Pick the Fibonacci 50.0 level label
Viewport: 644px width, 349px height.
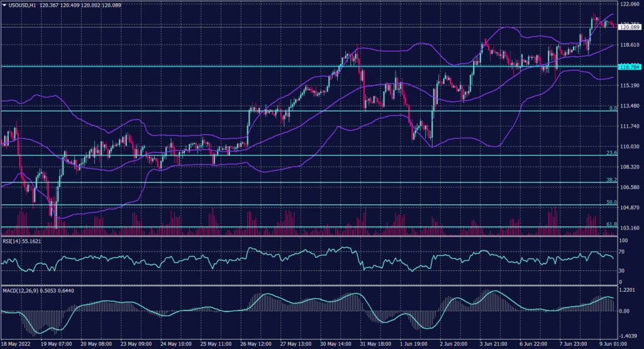tap(610, 202)
